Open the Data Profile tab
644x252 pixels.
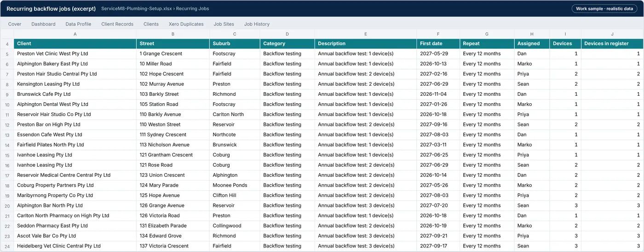(x=78, y=24)
